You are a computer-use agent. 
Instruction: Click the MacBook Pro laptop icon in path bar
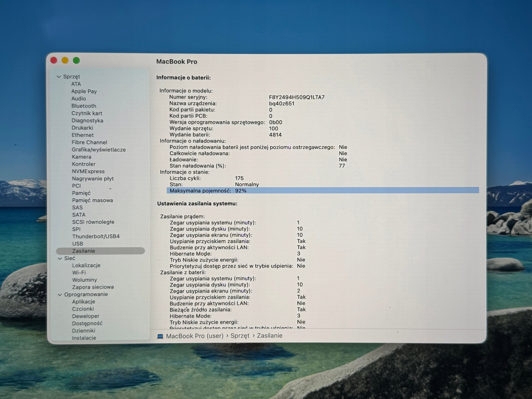[160, 336]
